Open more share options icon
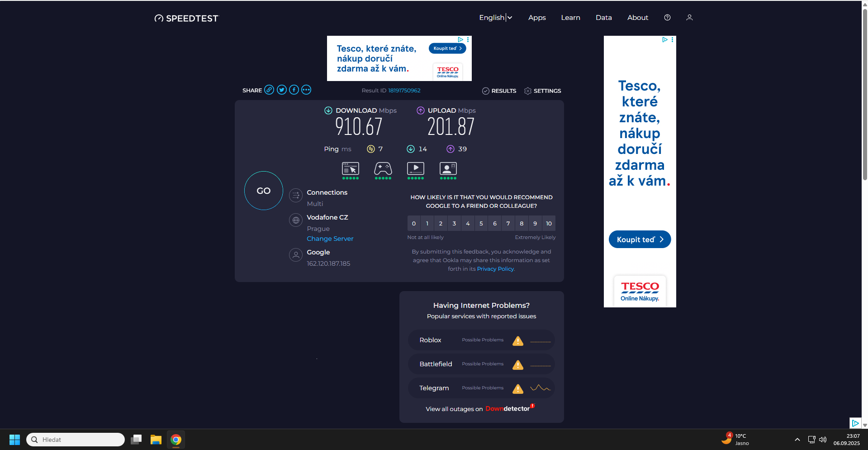 pyautogui.click(x=306, y=90)
